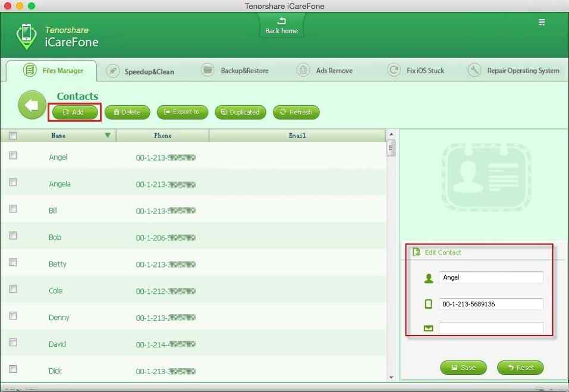Select the contact name Betty
Image resolution: width=569 pixels, height=392 pixels.
pos(57,264)
